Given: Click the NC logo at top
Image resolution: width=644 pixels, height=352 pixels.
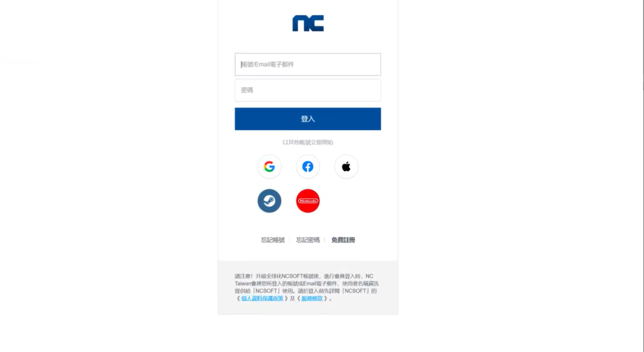Looking at the screenshot, I should [x=308, y=23].
